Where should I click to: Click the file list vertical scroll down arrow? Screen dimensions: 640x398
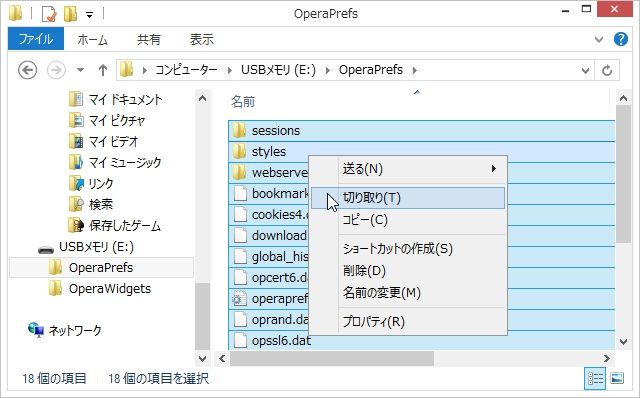(623, 342)
